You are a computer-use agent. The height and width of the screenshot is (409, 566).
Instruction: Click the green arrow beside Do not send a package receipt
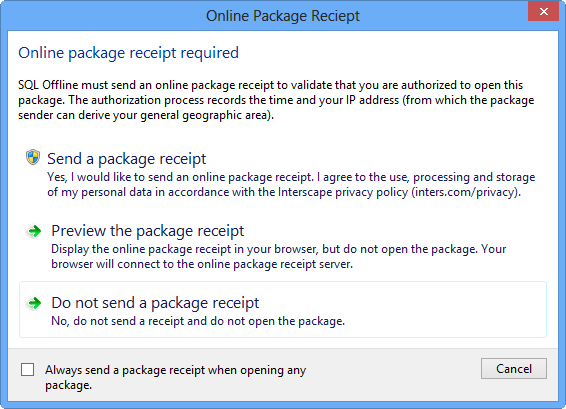click(x=35, y=303)
